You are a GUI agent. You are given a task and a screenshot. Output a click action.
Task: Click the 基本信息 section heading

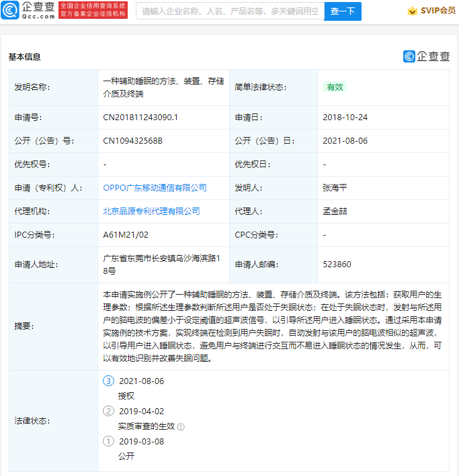24,57
